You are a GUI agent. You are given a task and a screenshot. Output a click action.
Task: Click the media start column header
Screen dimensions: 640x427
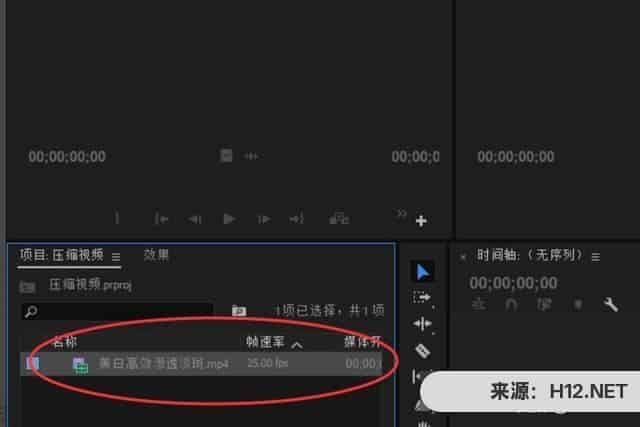(363, 342)
